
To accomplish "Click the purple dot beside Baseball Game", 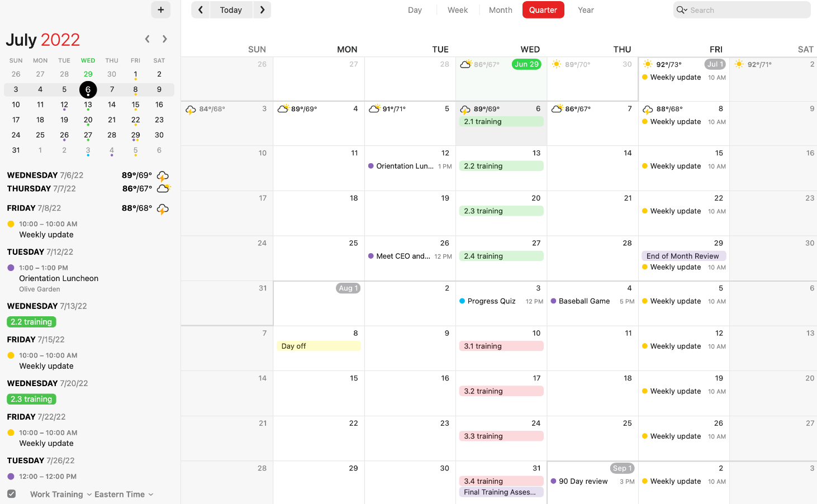I will click(x=553, y=301).
